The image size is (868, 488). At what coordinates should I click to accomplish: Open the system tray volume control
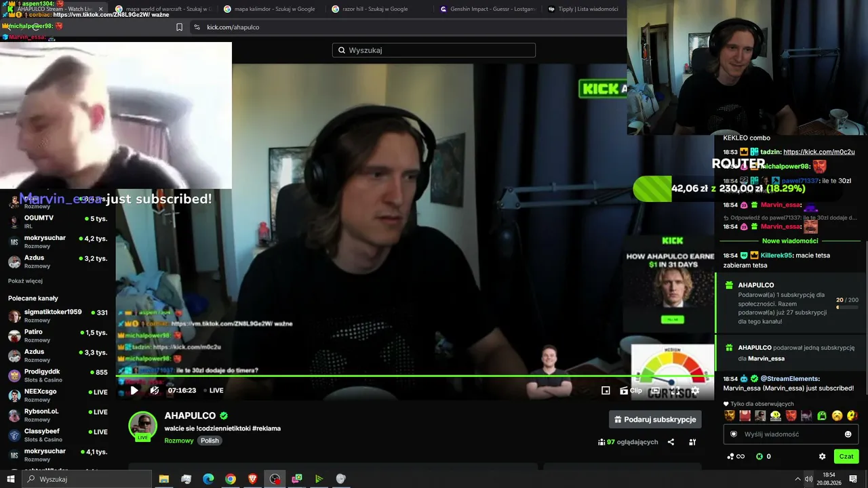pyautogui.click(x=809, y=479)
